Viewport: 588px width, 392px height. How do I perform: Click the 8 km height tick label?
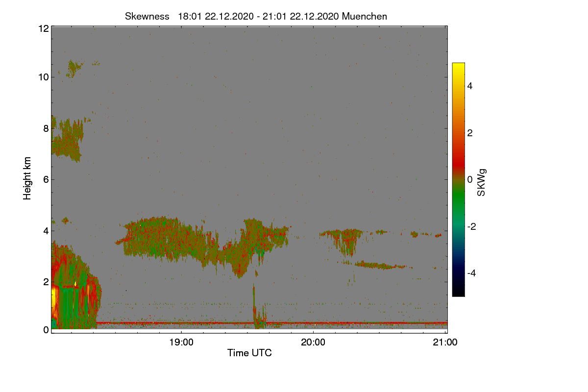(x=46, y=128)
